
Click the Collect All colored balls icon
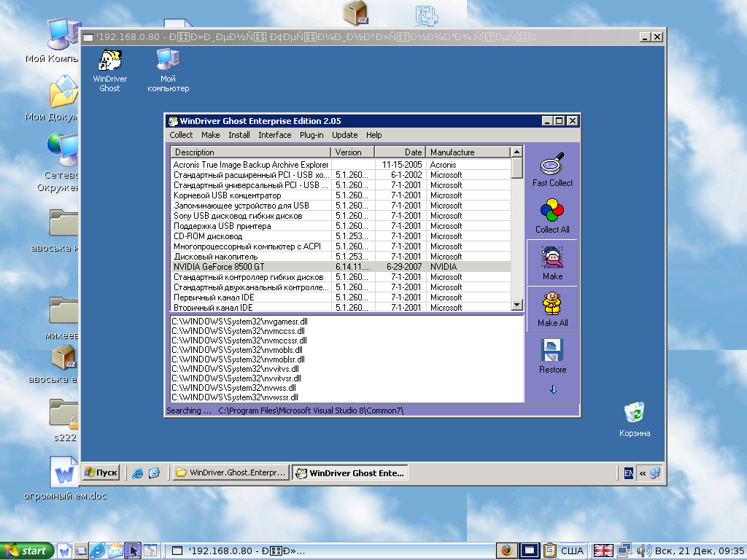pos(552,211)
